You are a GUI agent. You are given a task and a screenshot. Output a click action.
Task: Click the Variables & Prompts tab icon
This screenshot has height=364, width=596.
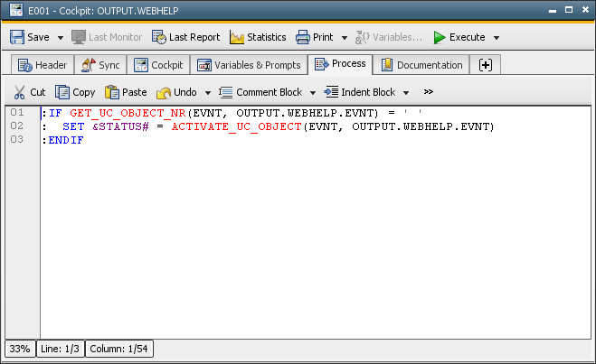(x=204, y=65)
